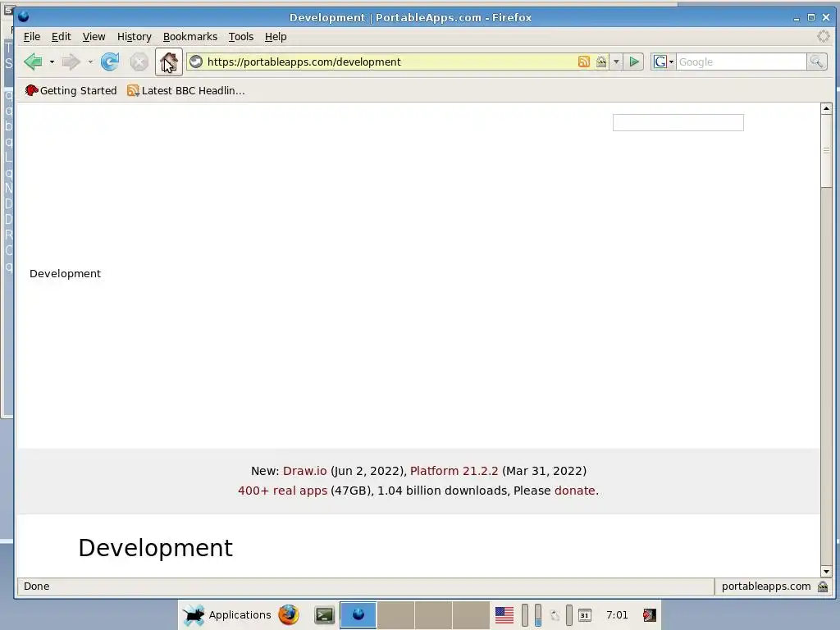Open the Help menu
The image size is (840, 630).
276,36
